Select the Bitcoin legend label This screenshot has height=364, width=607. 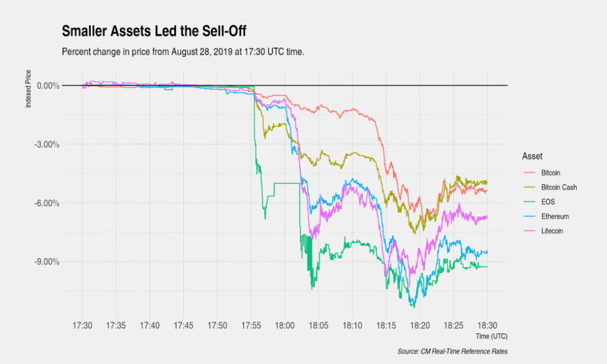pos(550,173)
